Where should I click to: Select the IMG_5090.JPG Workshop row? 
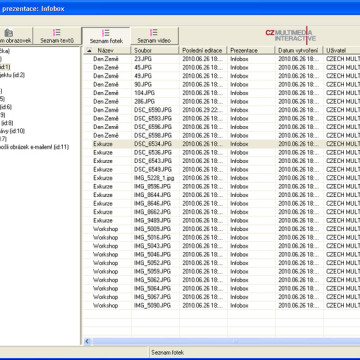(x=221, y=305)
